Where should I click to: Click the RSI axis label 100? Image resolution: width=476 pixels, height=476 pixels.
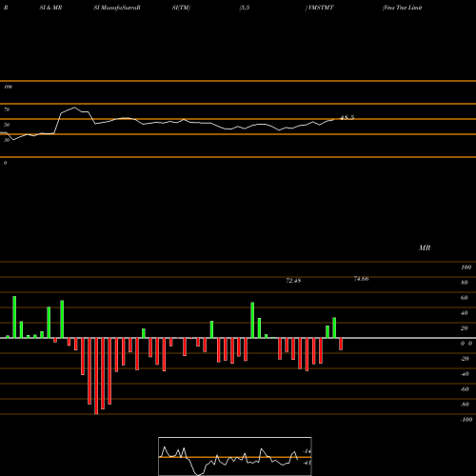pyautogui.click(x=8, y=87)
